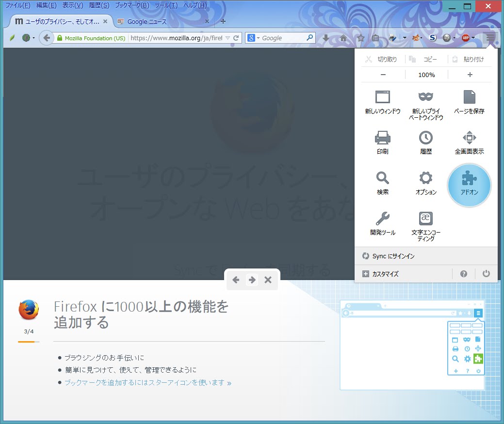This screenshot has width=504, height=424.
Task: Click the small toolbar dropdown arrow beside the printer icon
Action: [x=405, y=38]
